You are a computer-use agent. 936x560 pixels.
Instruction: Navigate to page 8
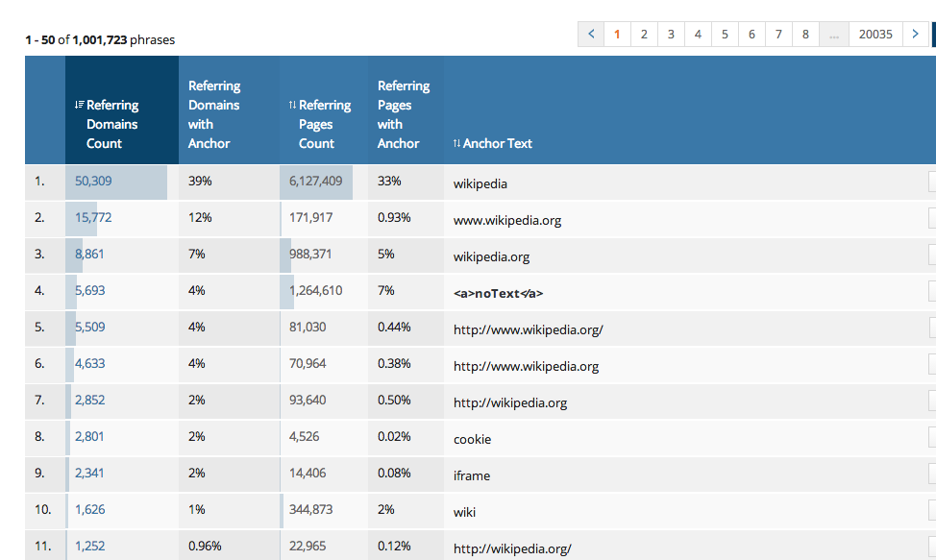point(805,34)
